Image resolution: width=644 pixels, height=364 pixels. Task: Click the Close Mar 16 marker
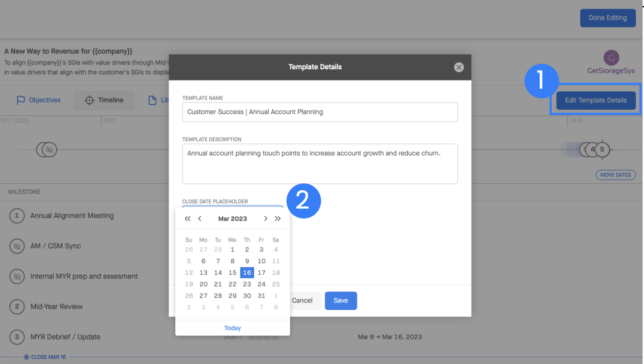point(45,357)
